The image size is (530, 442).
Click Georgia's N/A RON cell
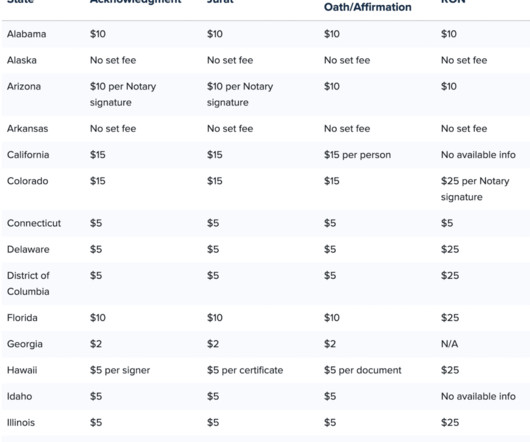(450, 344)
